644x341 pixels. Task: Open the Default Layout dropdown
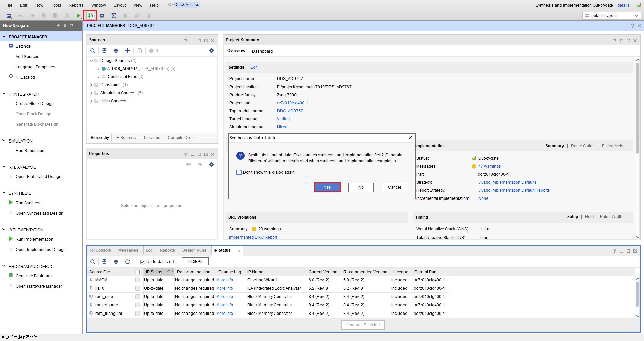[611, 16]
